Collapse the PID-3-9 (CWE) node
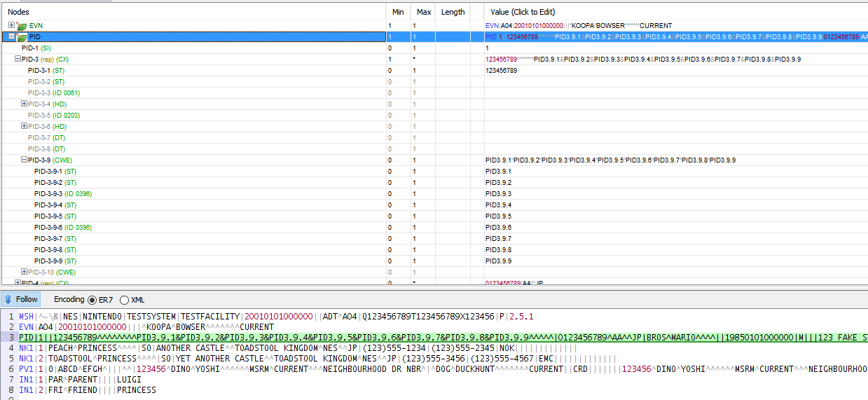Image resolution: width=868 pixels, height=400 pixels. 24,160
